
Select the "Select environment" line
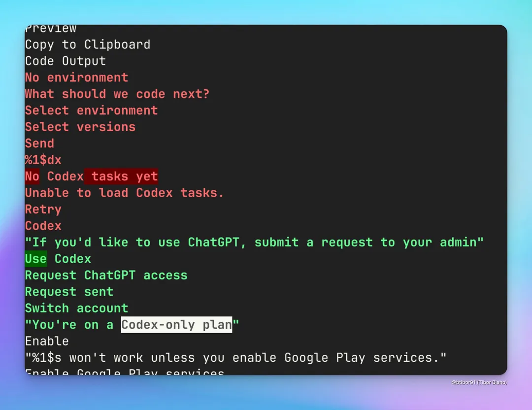[91, 110]
